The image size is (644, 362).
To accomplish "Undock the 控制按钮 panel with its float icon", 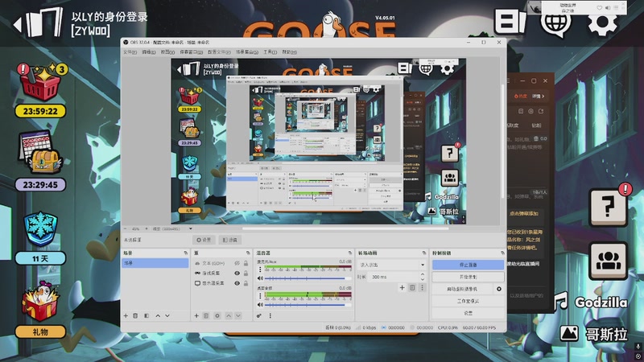I will point(502,253).
